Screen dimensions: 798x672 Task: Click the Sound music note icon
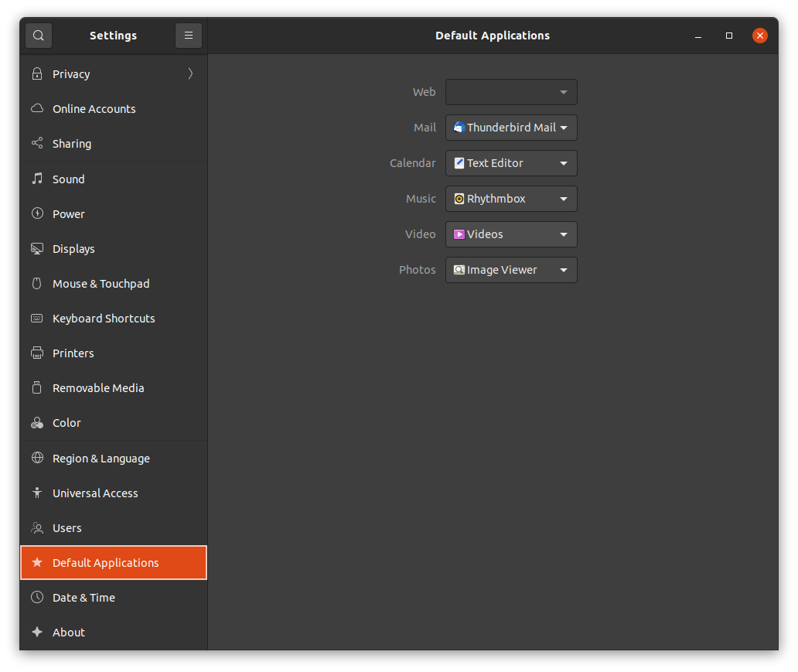(x=37, y=179)
